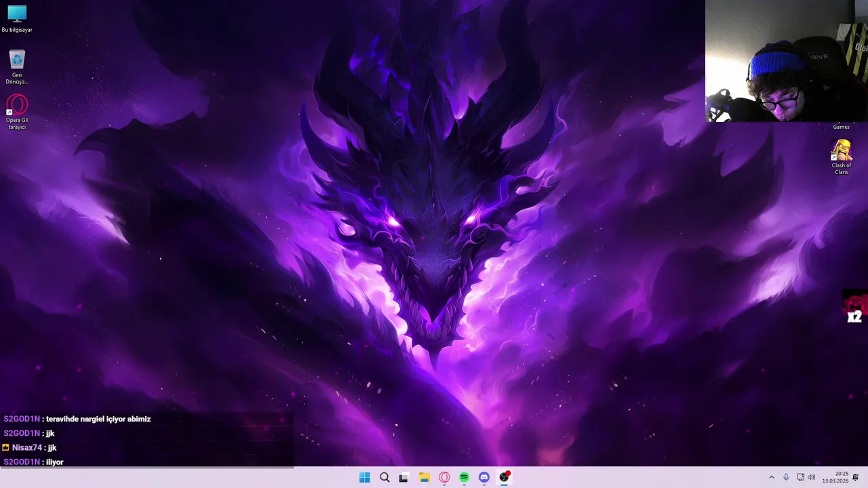
Task: Click the Games desktop icon label
Action: point(841,127)
